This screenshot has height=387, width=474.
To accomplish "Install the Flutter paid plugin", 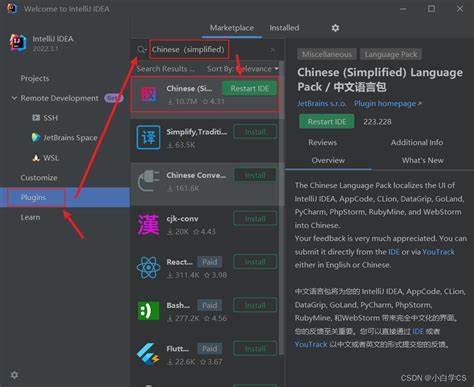I will [x=255, y=349].
